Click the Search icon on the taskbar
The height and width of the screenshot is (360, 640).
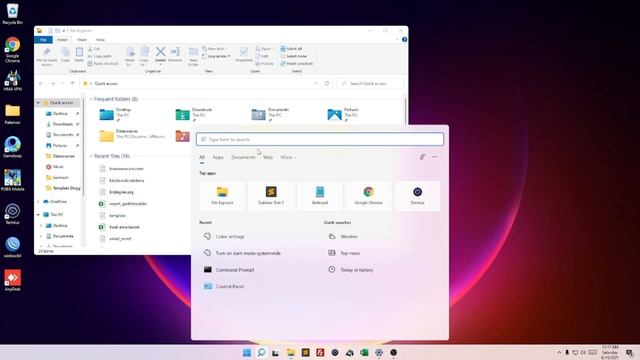262,353
